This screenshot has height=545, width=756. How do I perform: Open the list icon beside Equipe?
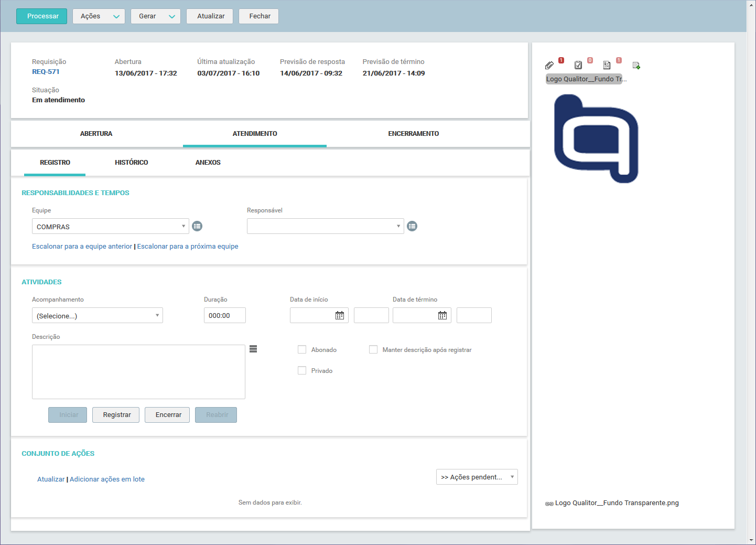[x=197, y=226]
